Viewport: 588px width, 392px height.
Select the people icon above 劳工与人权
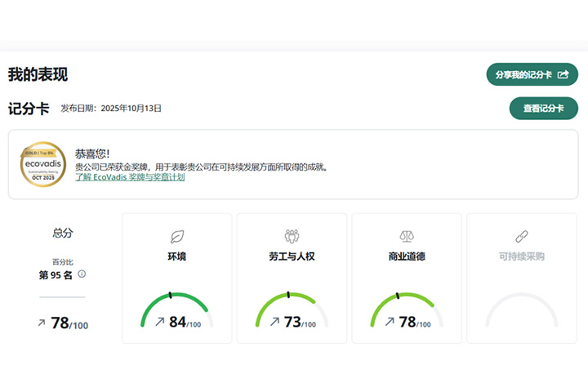click(x=292, y=237)
